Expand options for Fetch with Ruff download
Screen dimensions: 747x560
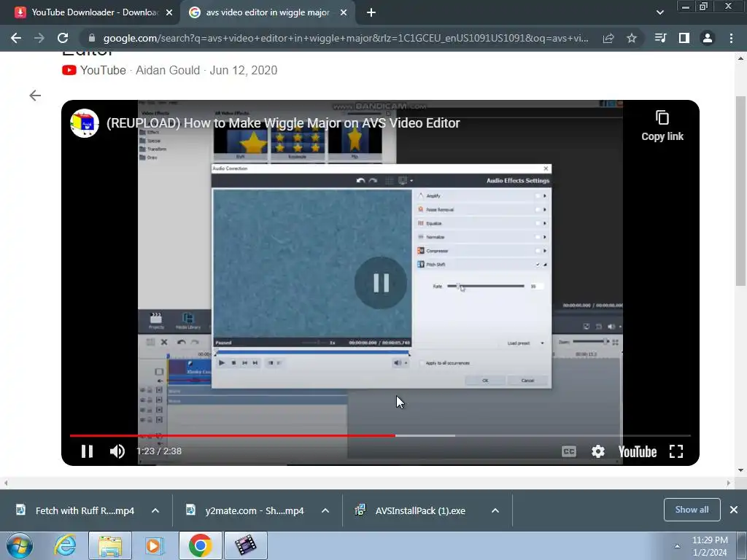(155, 510)
